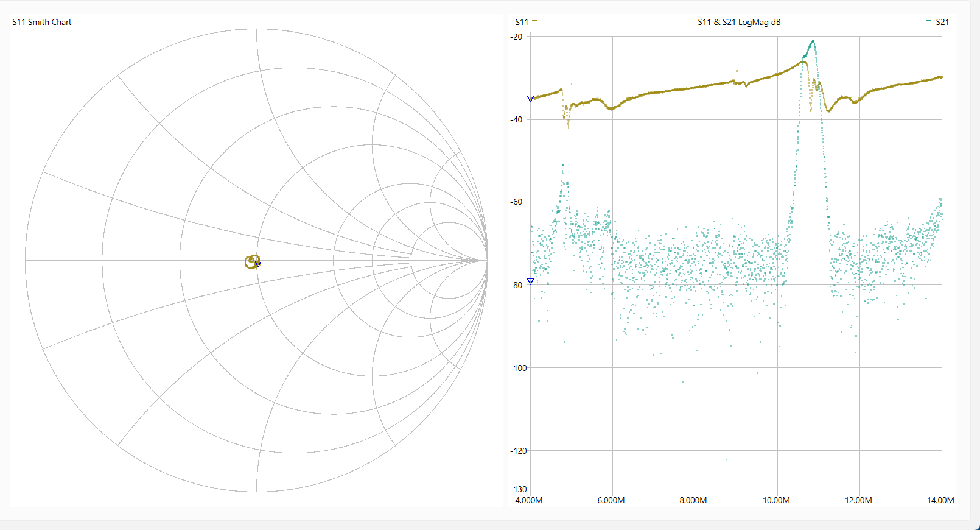Screen dimensions: 980x530
Task: Click the 4.000M start frequency label
Action: pyautogui.click(x=529, y=500)
